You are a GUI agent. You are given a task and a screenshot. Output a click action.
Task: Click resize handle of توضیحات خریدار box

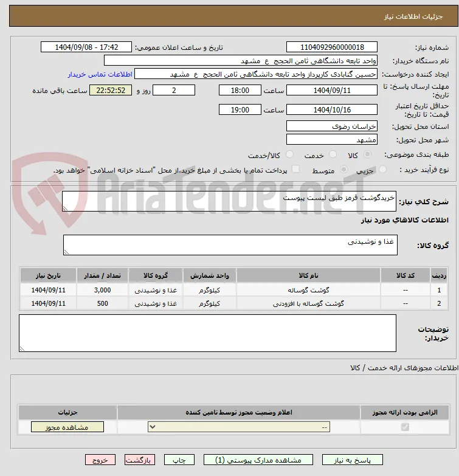coord(22,349)
